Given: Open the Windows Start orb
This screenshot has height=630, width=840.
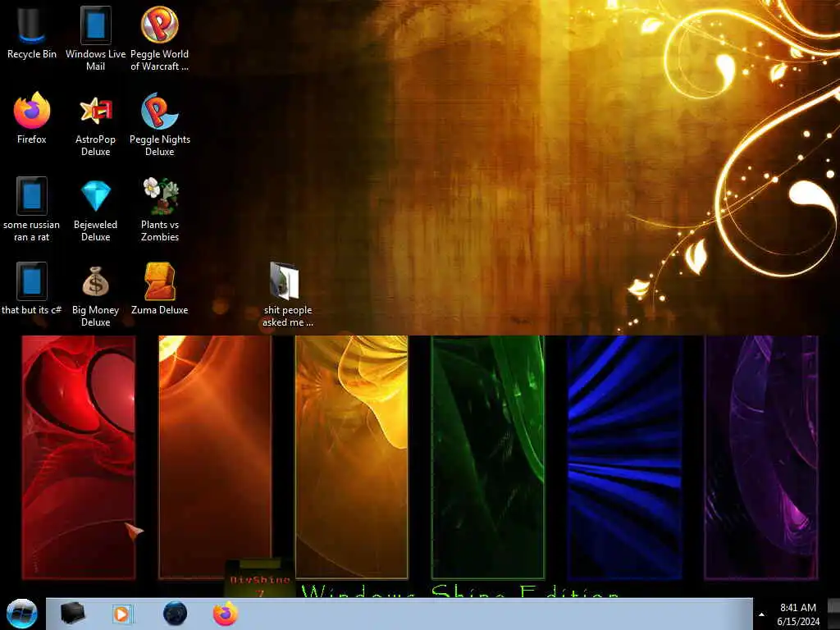Looking at the screenshot, I should tap(22, 614).
